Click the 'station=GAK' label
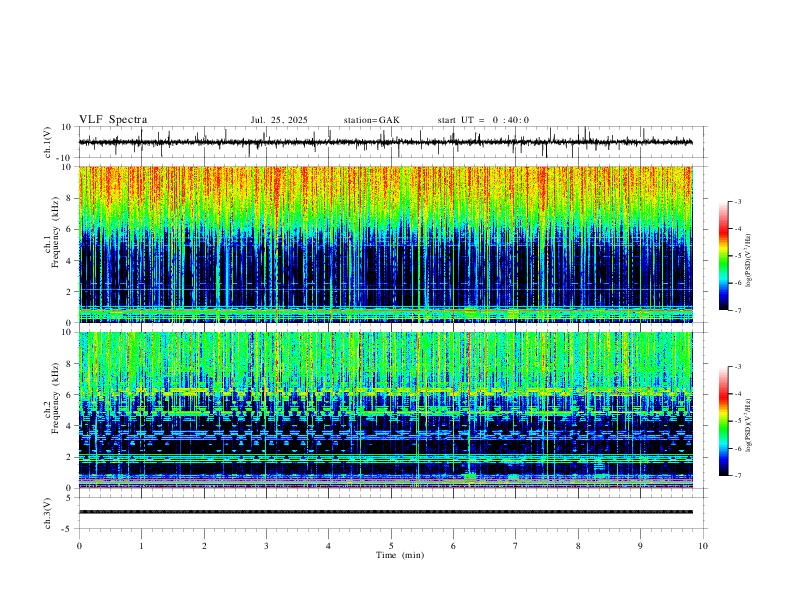 (371, 120)
